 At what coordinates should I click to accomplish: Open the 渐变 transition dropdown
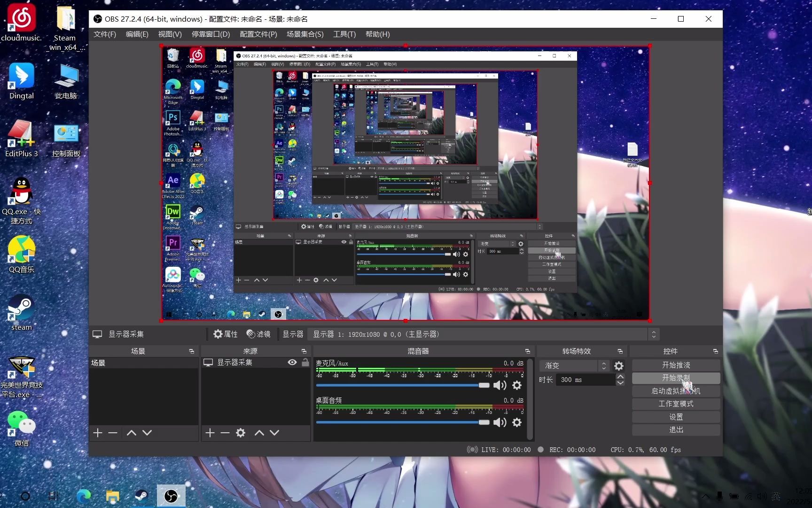pos(575,365)
